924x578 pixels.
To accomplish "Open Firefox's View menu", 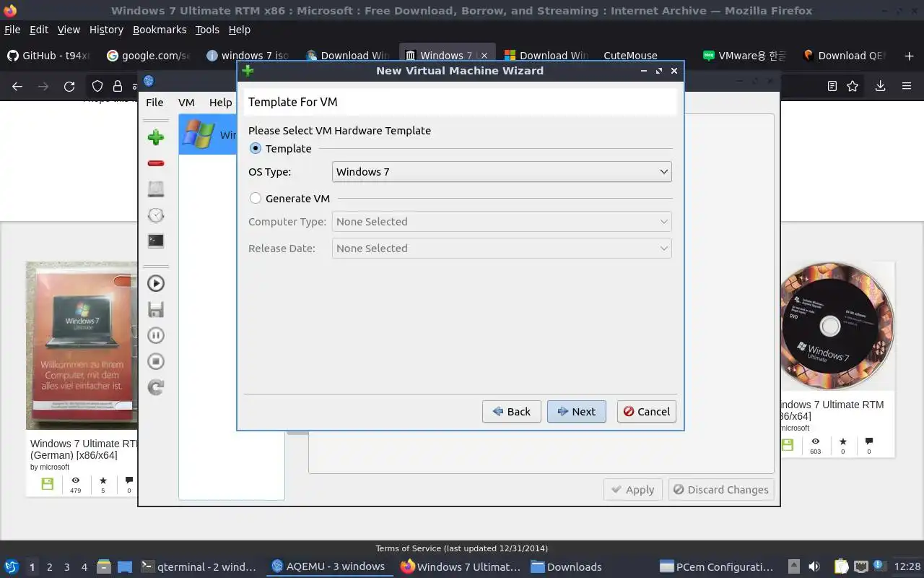I will [x=69, y=30].
